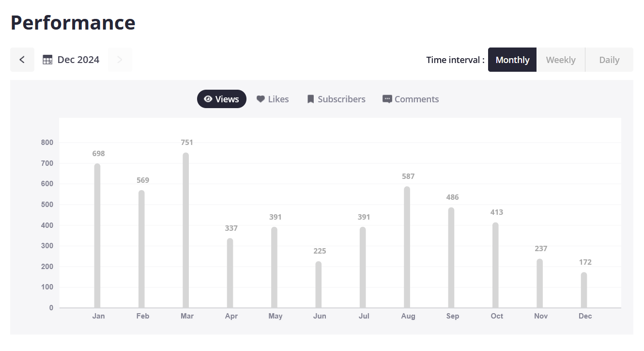Click the bookmark icon for Subscribers
The width and height of the screenshot is (644, 351).
point(311,99)
